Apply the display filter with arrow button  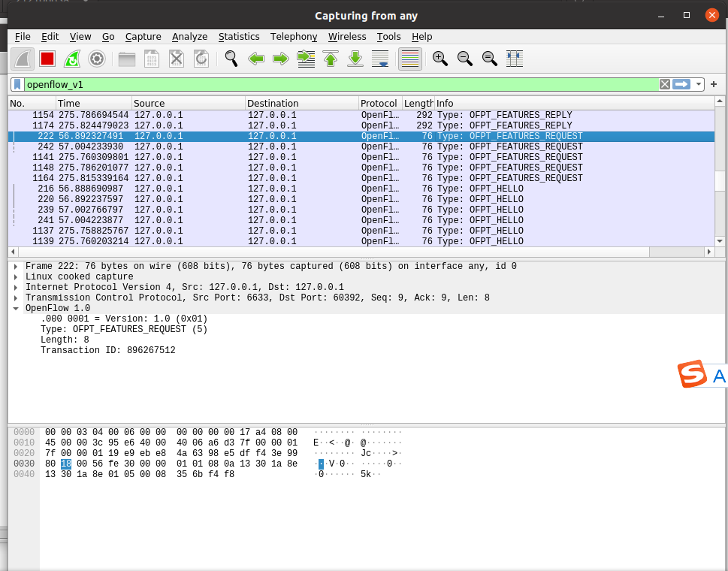pyautogui.click(x=681, y=84)
